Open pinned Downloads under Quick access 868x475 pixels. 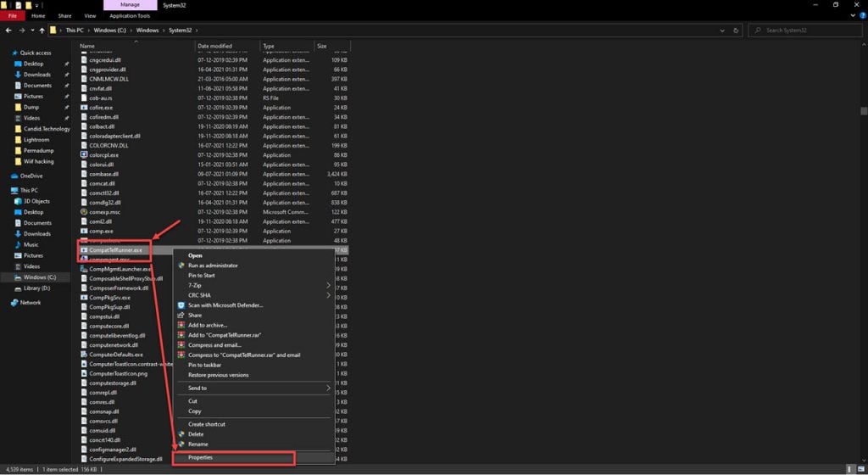[x=36, y=75]
